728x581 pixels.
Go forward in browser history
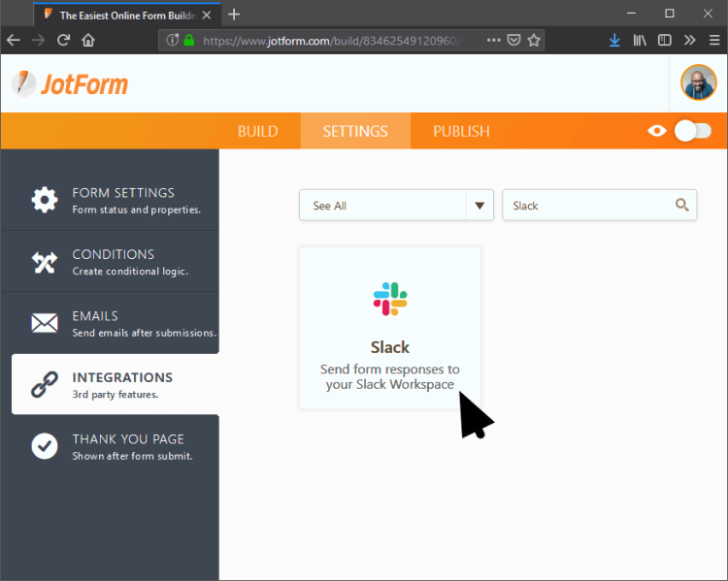click(x=38, y=41)
